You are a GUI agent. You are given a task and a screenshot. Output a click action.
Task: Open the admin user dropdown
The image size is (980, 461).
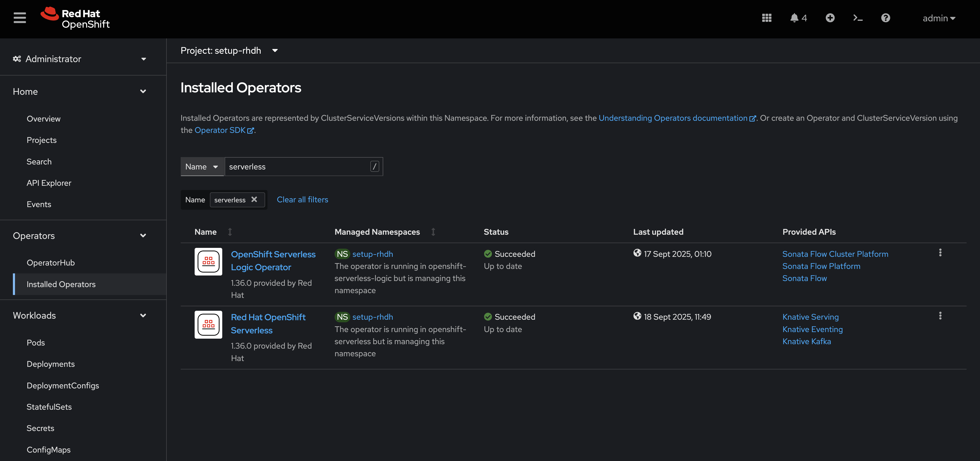coord(938,18)
